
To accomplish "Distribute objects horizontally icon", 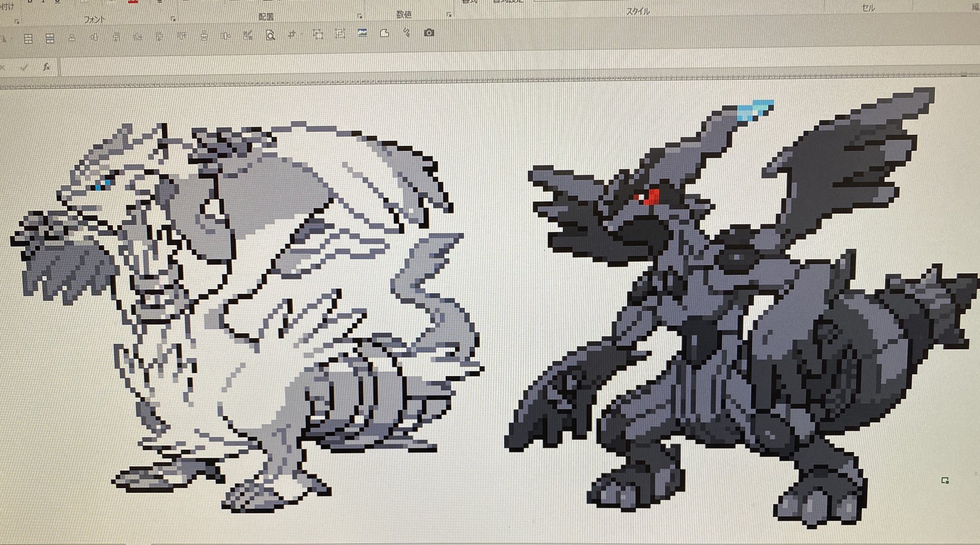I will 225,35.
